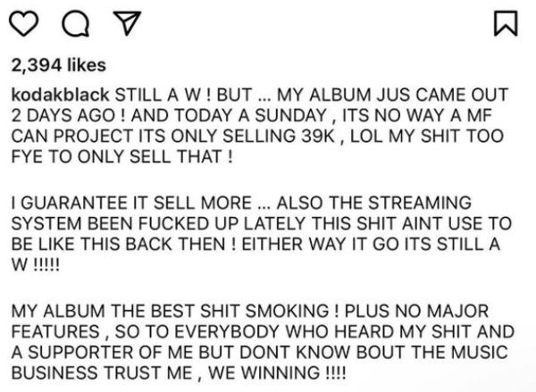Screen dimensions: 536x392
Task: Share the post with the paper plane icon
Action: click(127, 23)
